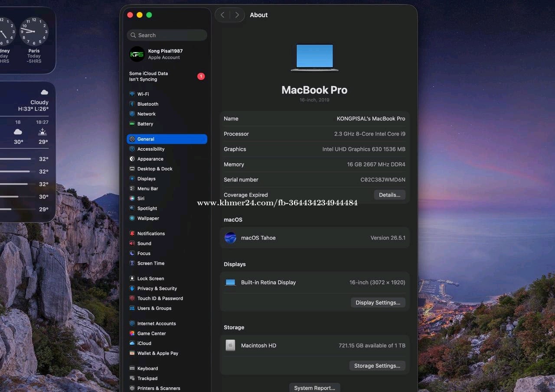Open the Kong Pisal1987 Apple Account
This screenshot has height=392, width=555.
click(167, 54)
